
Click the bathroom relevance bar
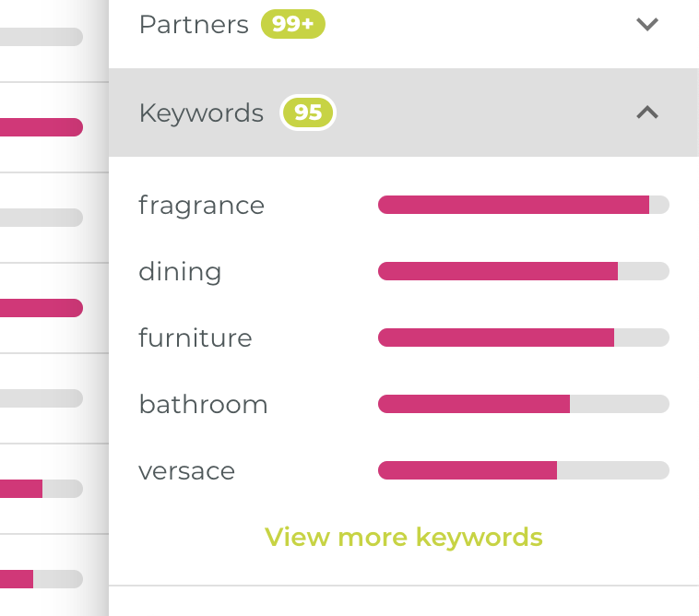(523, 404)
